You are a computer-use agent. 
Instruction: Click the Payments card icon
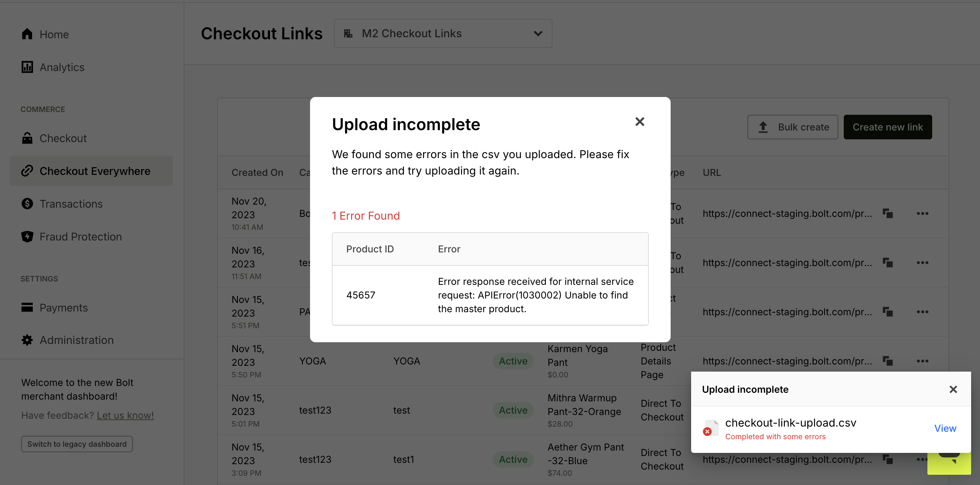27,307
